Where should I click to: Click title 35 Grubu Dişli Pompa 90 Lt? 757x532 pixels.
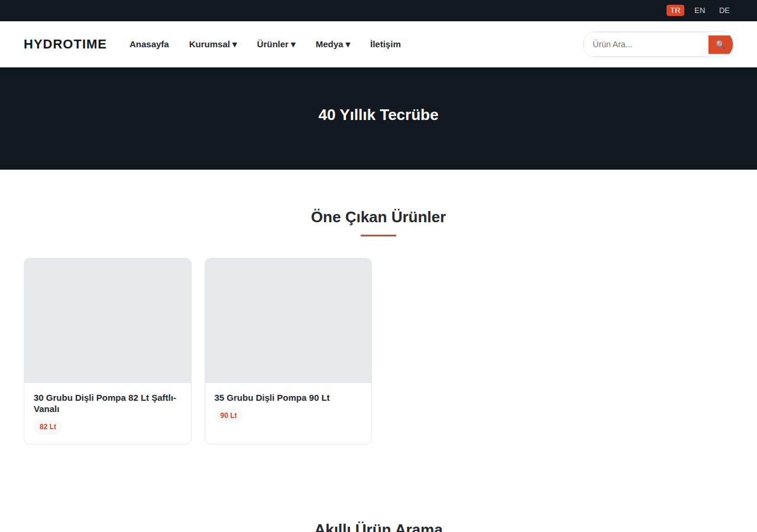tap(272, 398)
